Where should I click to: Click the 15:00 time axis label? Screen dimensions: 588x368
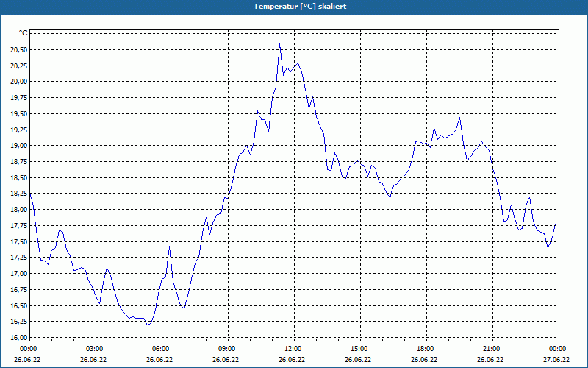tap(358, 349)
